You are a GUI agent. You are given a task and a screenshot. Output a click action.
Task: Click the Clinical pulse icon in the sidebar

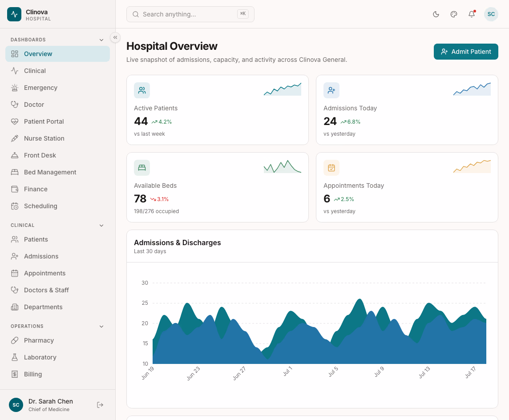point(15,71)
